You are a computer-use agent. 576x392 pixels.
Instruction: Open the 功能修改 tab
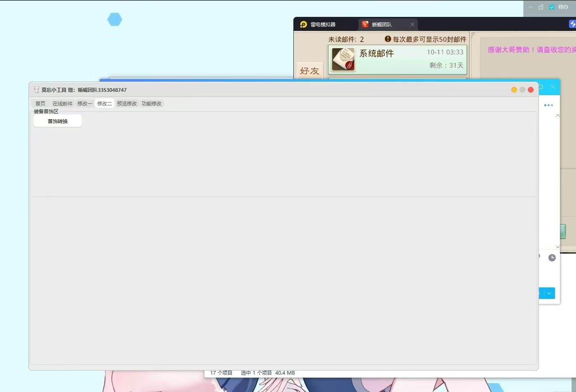pyautogui.click(x=152, y=104)
